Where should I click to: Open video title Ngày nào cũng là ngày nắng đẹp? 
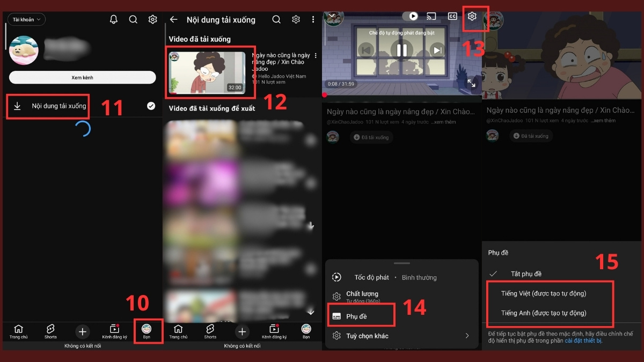[281, 62]
